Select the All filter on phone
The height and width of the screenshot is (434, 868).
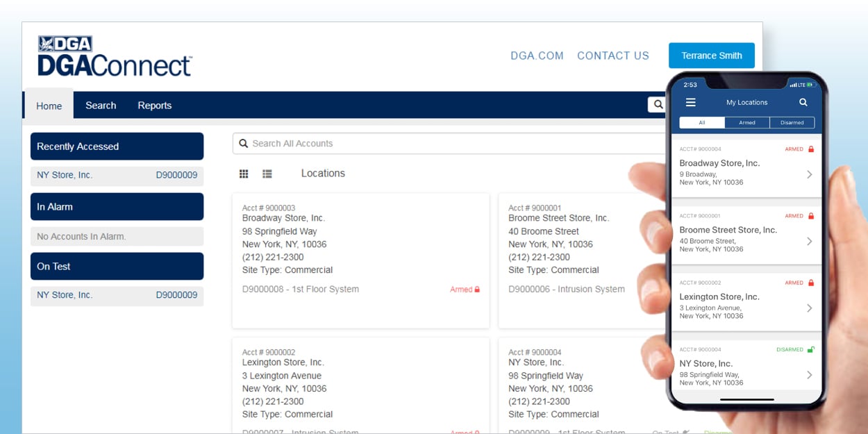pos(702,123)
